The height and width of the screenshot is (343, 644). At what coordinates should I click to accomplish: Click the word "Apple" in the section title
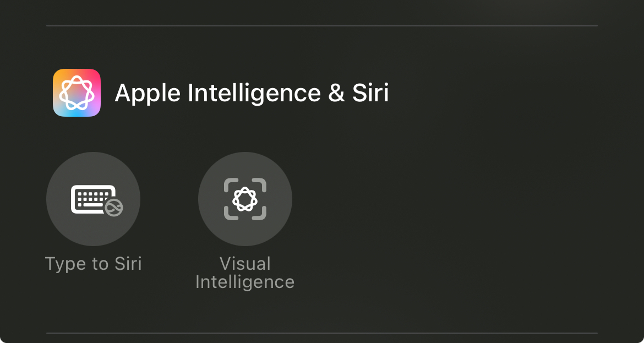coord(147,93)
